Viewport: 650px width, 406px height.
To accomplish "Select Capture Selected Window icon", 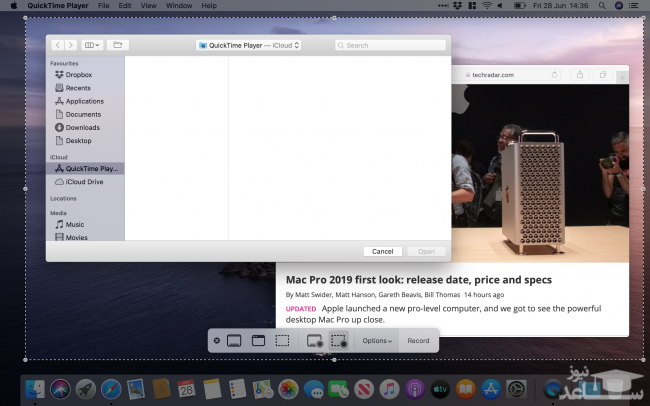I will pyautogui.click(x=258, y=341).
